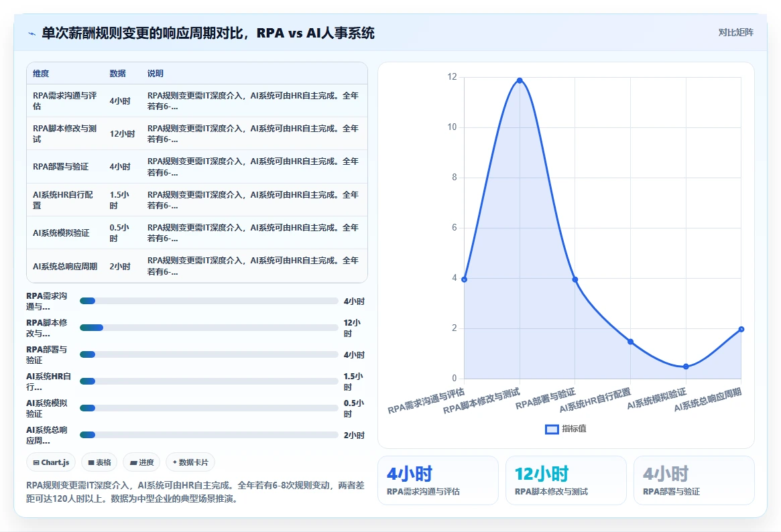Click the AI系统模拟验证 progress bar
This screenshot has height=532, width=781.
point(208,408)
